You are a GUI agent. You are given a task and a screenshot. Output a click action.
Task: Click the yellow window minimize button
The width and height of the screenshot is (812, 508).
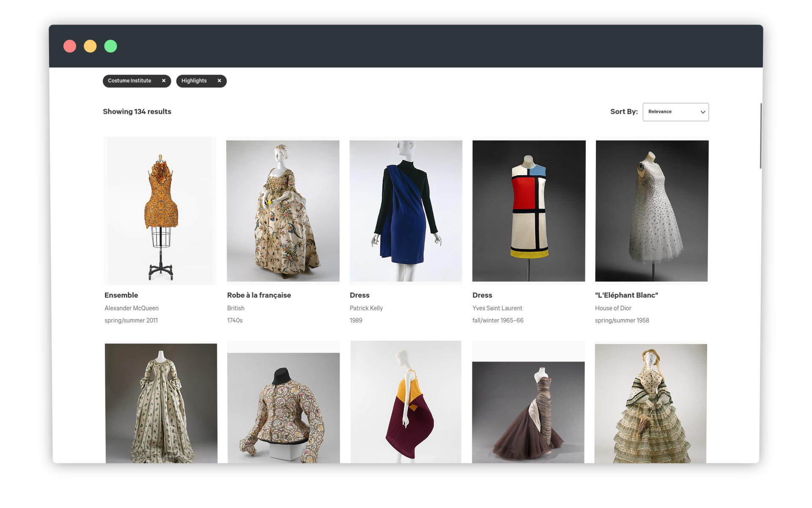(x=90, y=46)
